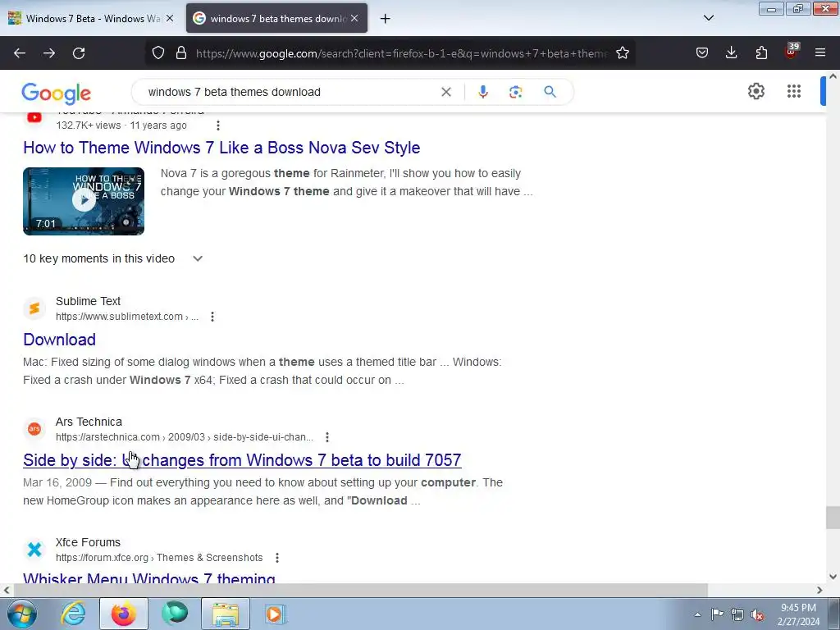Image resolution: width=840 pixels, height=630 pixels.
Task: Click the horizontal scrollbar right arrow
Action: (819, 590)
